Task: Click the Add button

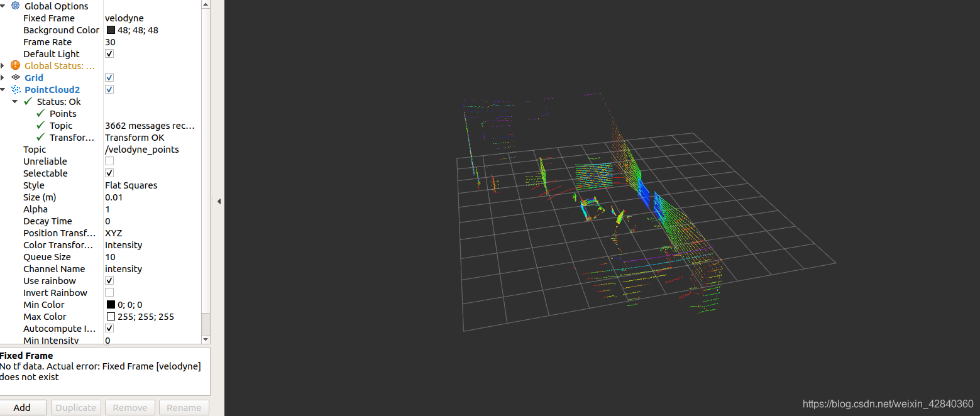Action: [x=23, y=407]
